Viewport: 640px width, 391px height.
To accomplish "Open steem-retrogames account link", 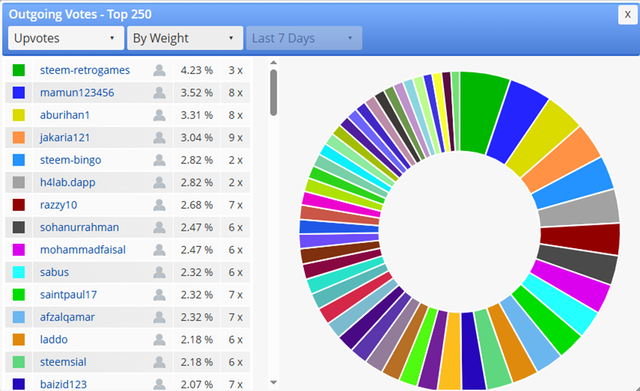I will [85, 70].
